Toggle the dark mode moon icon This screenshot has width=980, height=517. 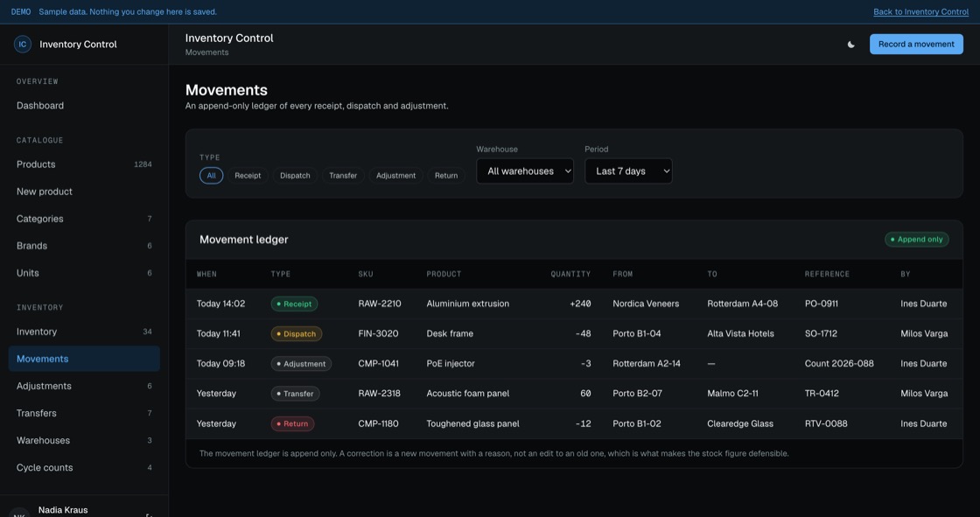pyautogui.click(x=850, y=45)
